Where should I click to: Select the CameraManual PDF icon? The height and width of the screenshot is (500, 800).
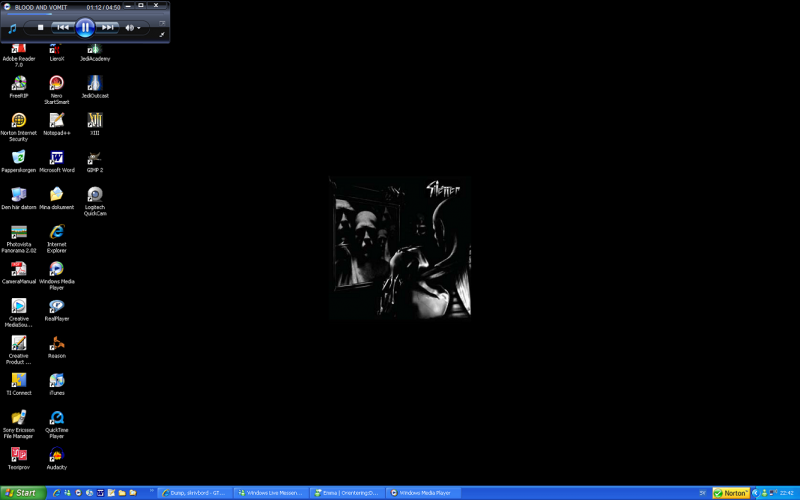pos(19,272)
